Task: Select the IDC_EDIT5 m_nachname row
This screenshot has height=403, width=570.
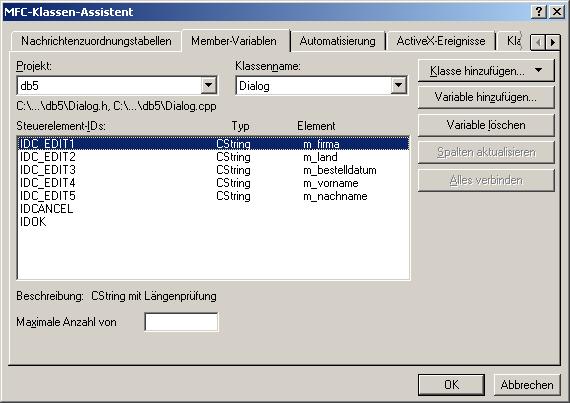Action: [x=213, y=196]
